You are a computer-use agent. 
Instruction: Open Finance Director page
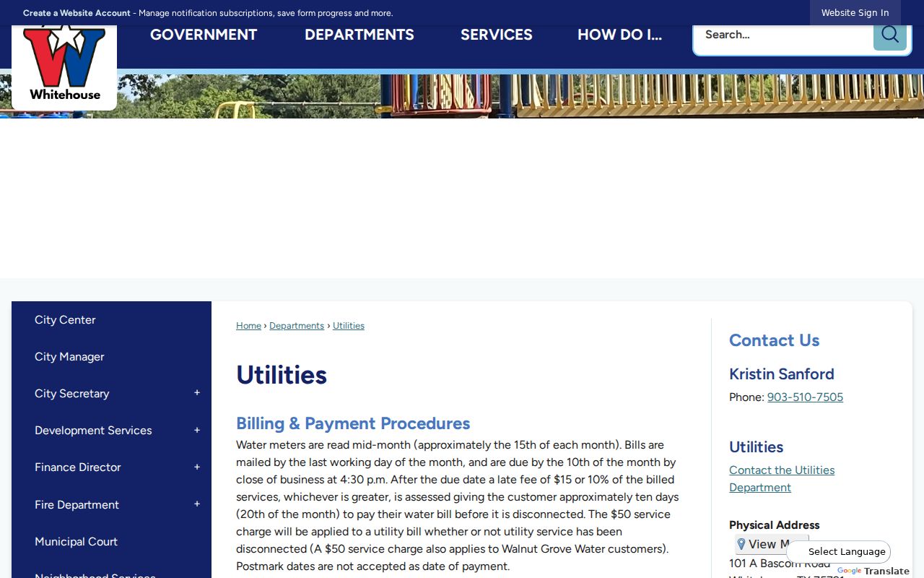pos(78,467)
